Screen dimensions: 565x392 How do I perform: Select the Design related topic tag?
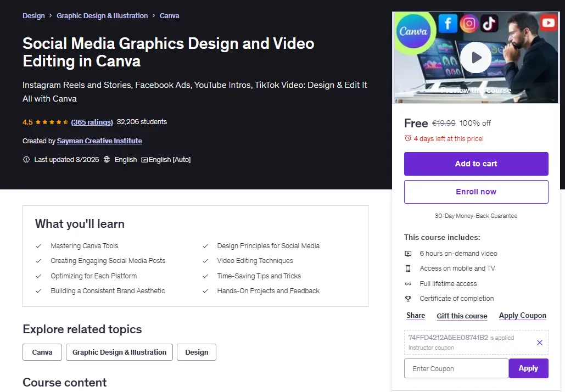197,352
